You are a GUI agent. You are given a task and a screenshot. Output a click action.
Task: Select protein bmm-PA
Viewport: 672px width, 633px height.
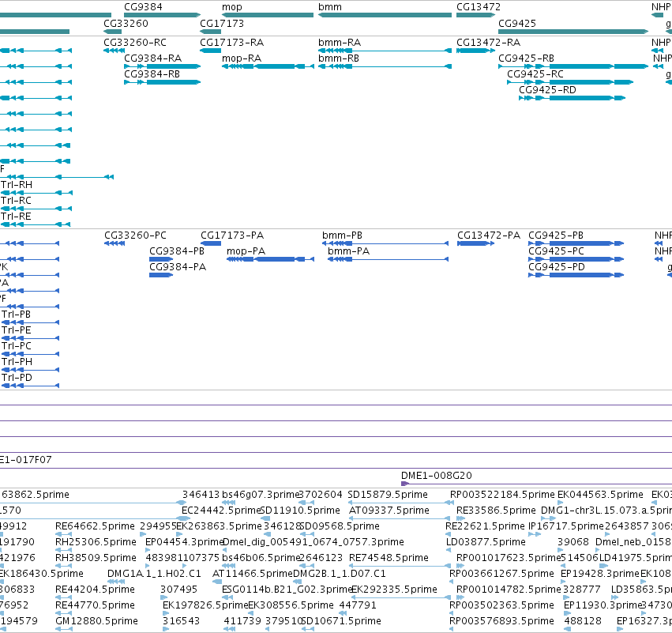click(349, 251)
